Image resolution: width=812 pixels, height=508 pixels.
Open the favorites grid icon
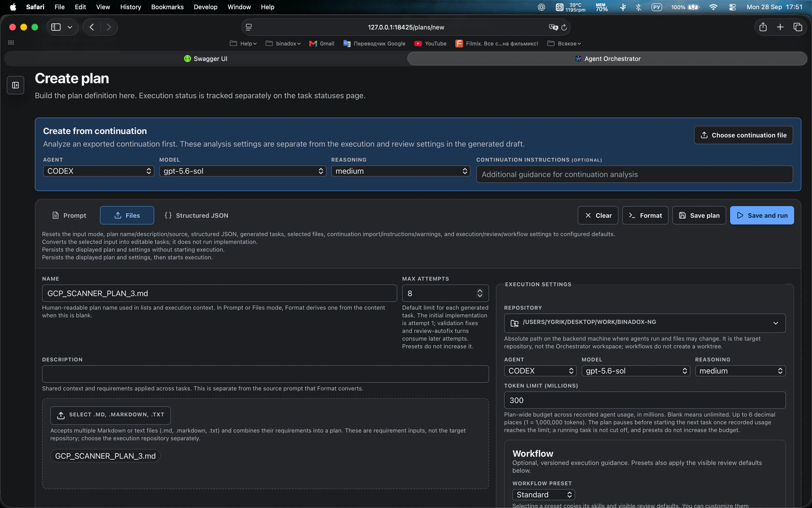(11, 43)
